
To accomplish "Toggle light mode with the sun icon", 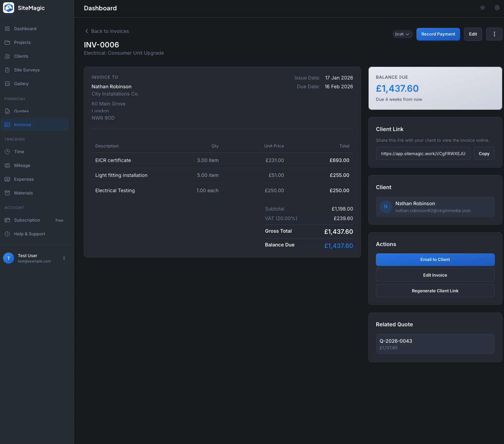I will tap(482, 7).
